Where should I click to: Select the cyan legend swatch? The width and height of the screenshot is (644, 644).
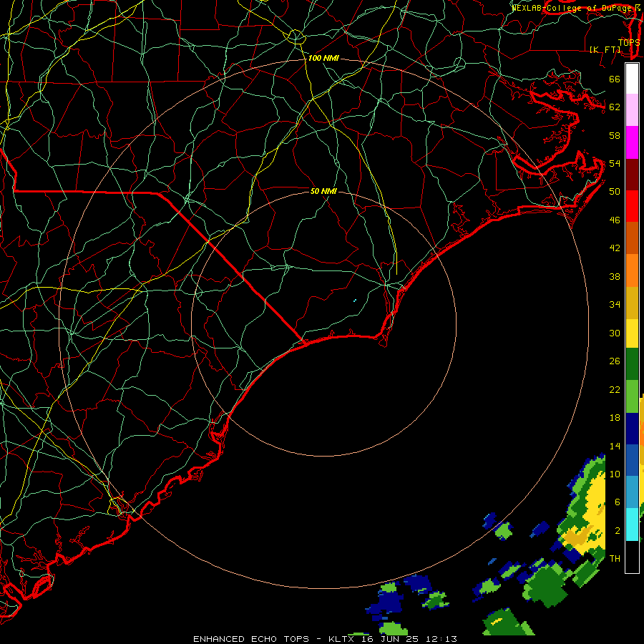[x=632, y=525]
